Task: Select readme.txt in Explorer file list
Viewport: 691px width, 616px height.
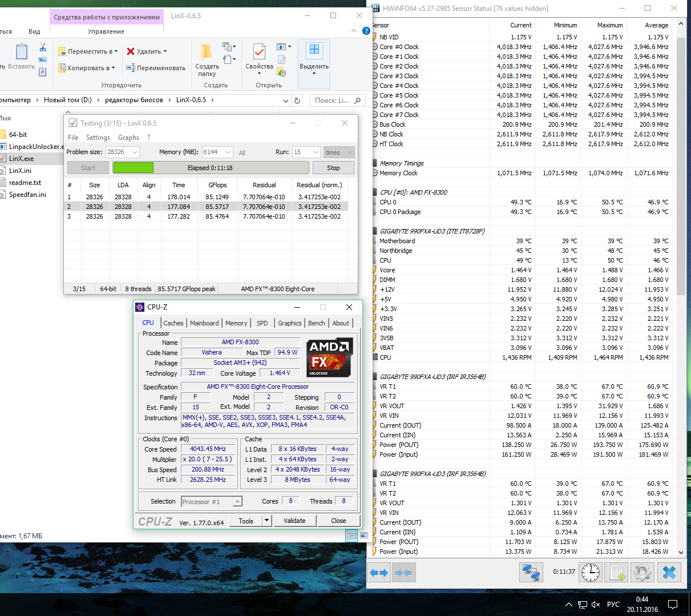Action: point(25,183)
